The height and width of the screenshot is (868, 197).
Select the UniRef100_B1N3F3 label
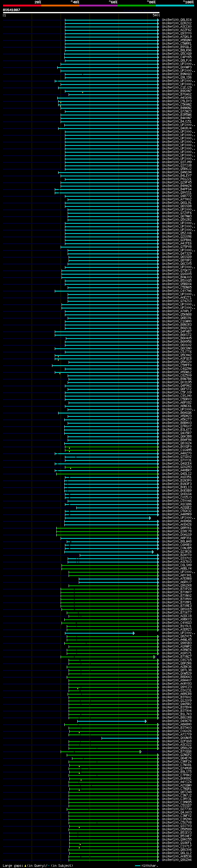pyautogui.click(x=176, y=484)
